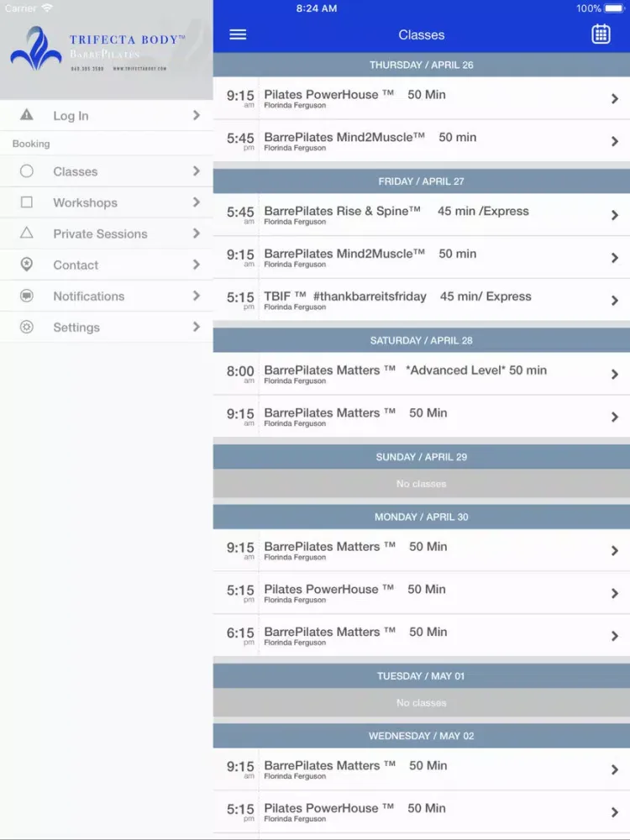Select Thursday's Pilates PowerHouse 50 Min class
Viewport: 630px width, 840px height.
click(x=422, y=98)
